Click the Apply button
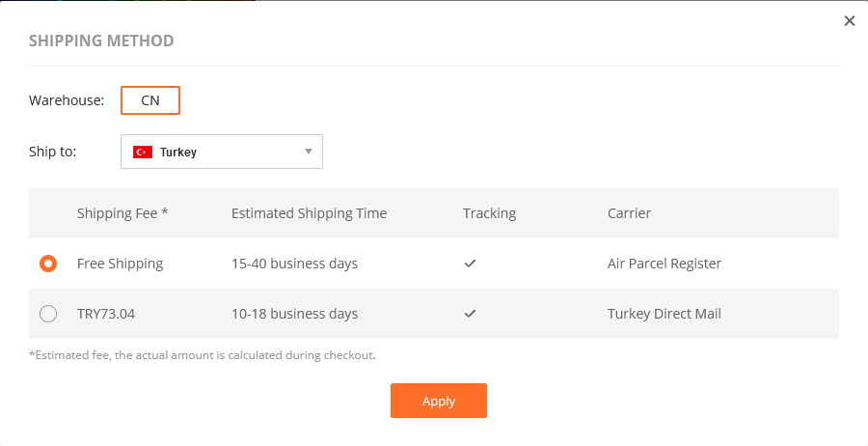Viewport: 868px width, 446px height. click(x=439, y=401)
